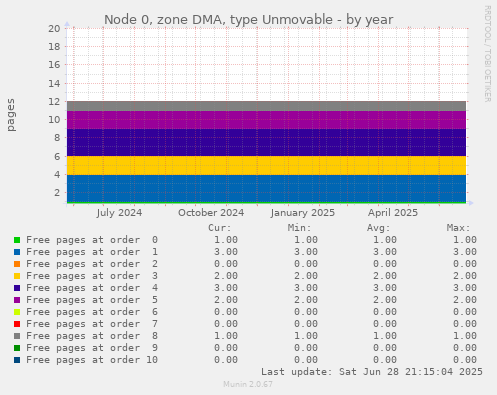Click the dark green swatch for order 9

click(x=17, y=348)
